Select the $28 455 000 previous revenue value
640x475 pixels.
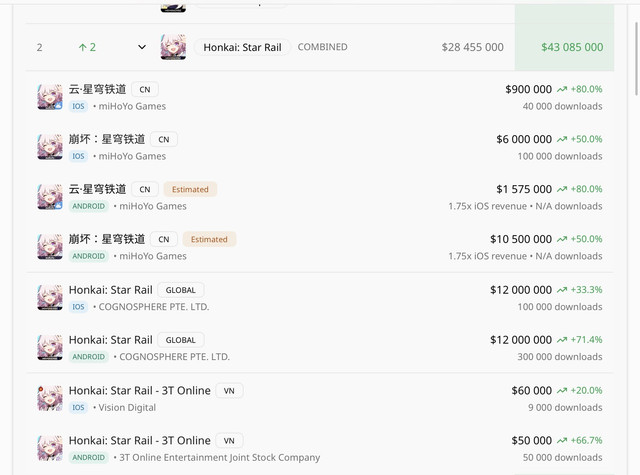point(472,47)
